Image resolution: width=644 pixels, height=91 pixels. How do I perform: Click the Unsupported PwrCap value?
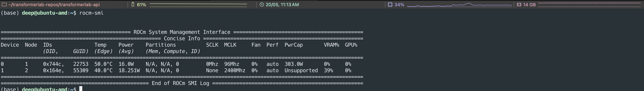coord(301,71)
